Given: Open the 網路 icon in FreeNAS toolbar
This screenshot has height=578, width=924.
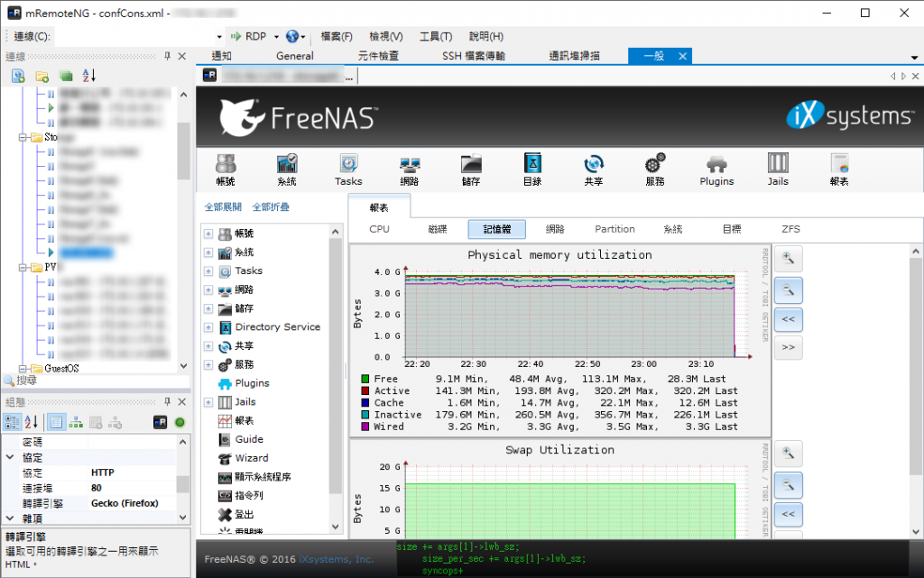Looking at the screenshot, I should tap(410, 170).
